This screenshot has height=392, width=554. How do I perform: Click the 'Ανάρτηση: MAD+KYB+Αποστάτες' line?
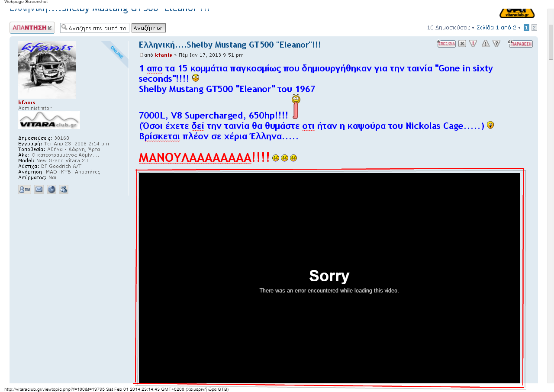59,172
